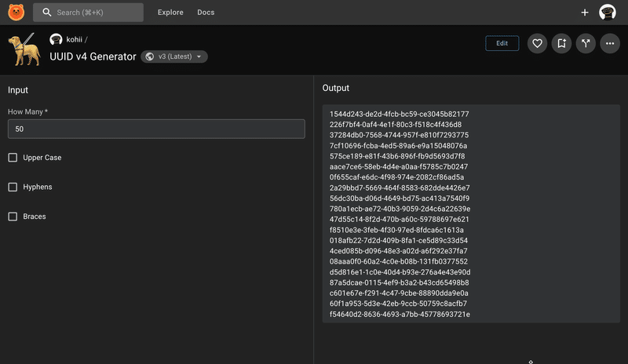Favorite this tool with heart icon

click(x=537, y=43)
